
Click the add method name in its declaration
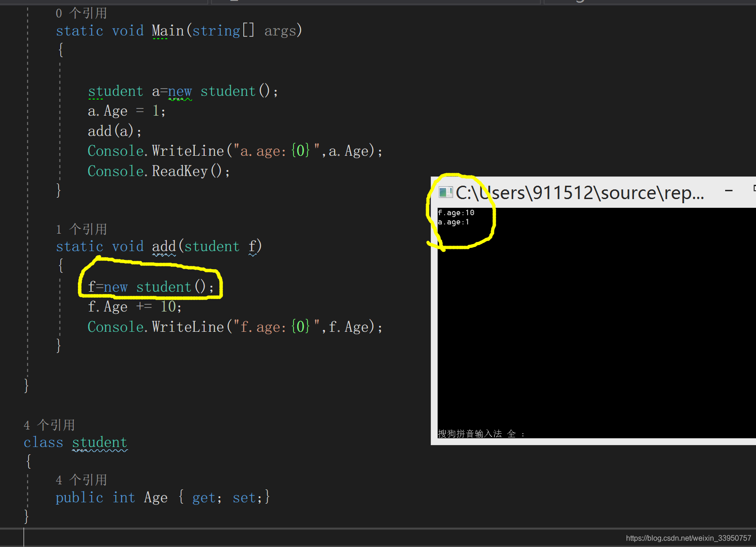pyautogui.click(x=164, y=247)
